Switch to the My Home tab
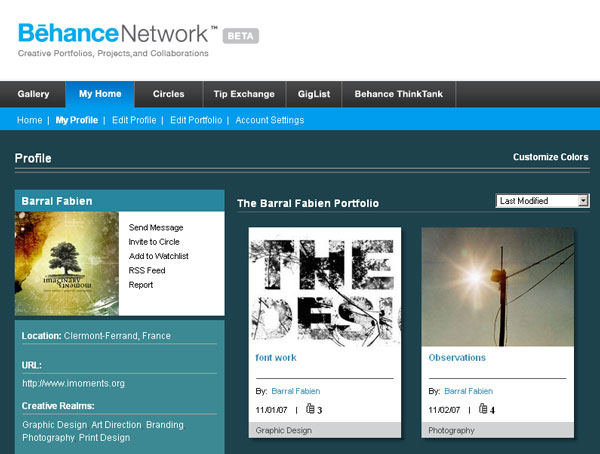Viewport: 600px width, 454px height. [x=100, y=94]
